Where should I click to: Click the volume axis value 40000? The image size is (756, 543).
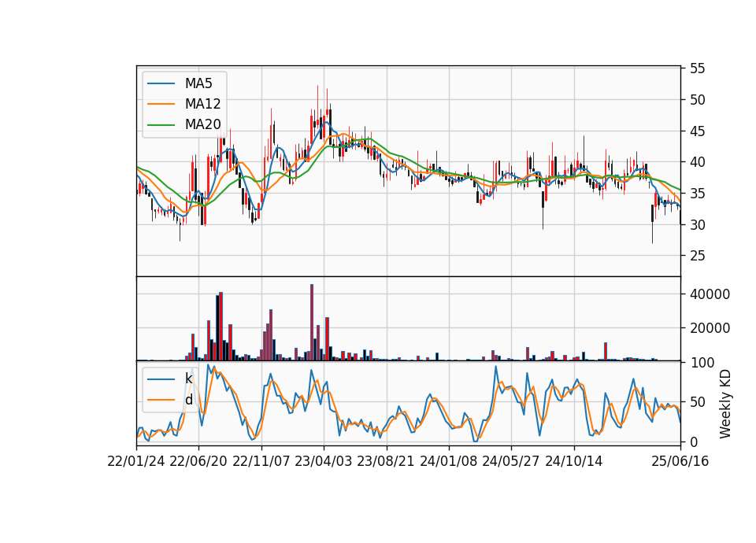tap(710, 294)
